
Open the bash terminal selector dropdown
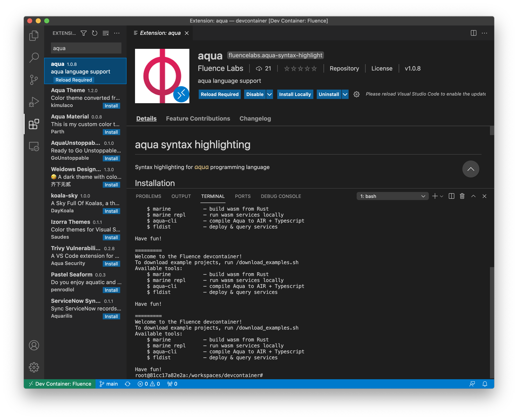[x=423, y=196]
